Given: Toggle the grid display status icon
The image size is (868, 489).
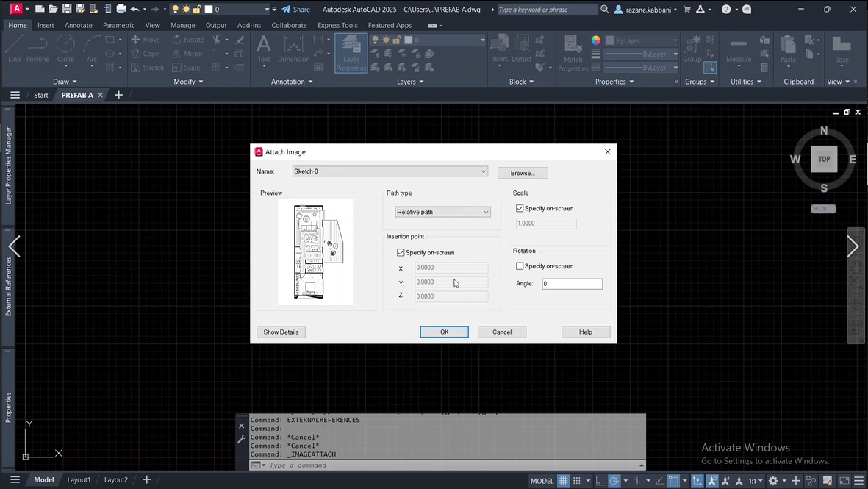Looking at the screenshot, I should (564, 481).
